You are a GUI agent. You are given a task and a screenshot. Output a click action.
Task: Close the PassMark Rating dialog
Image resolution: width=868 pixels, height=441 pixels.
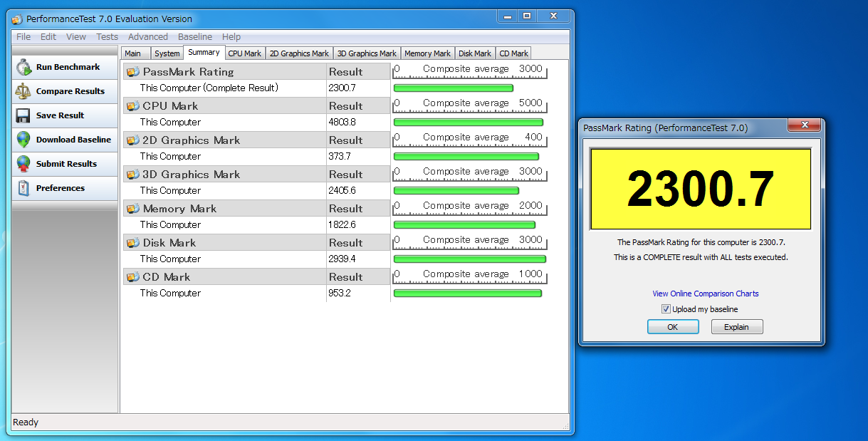click(805, 125)
